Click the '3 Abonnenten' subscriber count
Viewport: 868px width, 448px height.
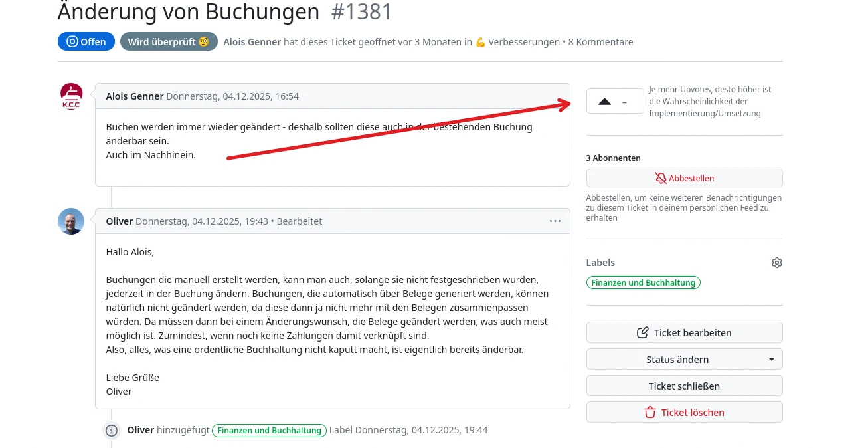[613, 158]
